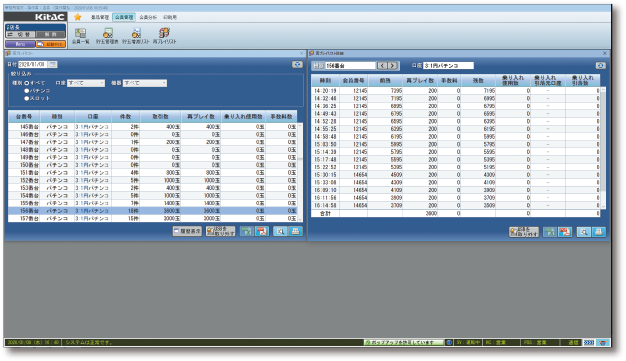This screenshot has height=361, width=626.
Task: Open print preview in left panel
Action: point(280,231)
